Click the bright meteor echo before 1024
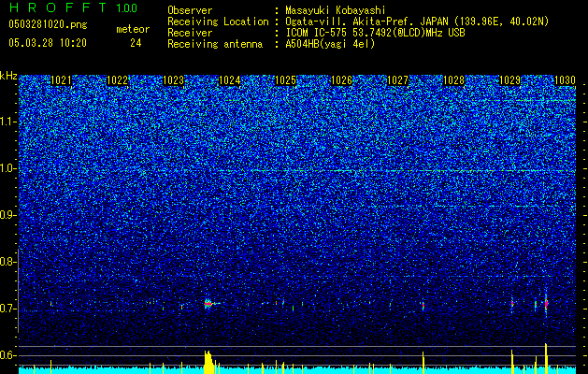 208,304
